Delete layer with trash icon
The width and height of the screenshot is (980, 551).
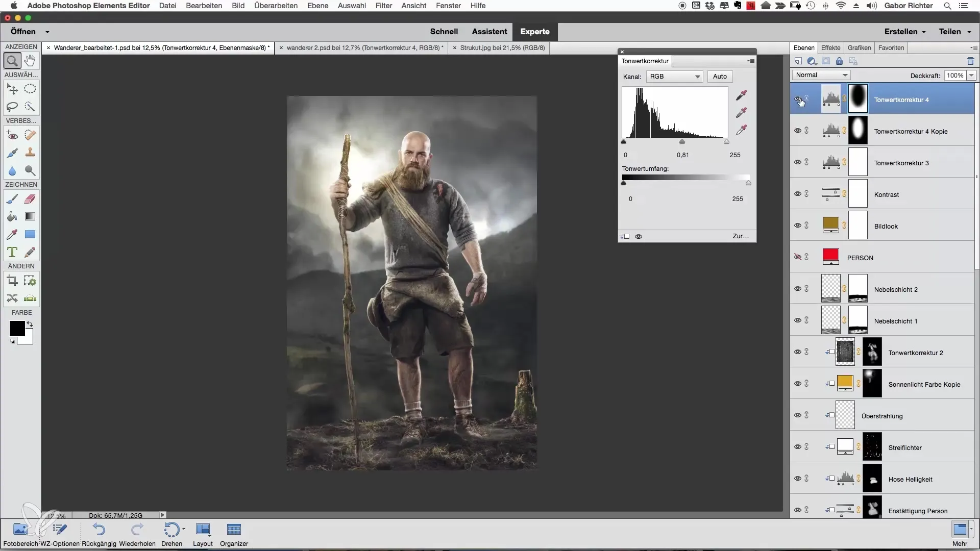click(970, 61)
